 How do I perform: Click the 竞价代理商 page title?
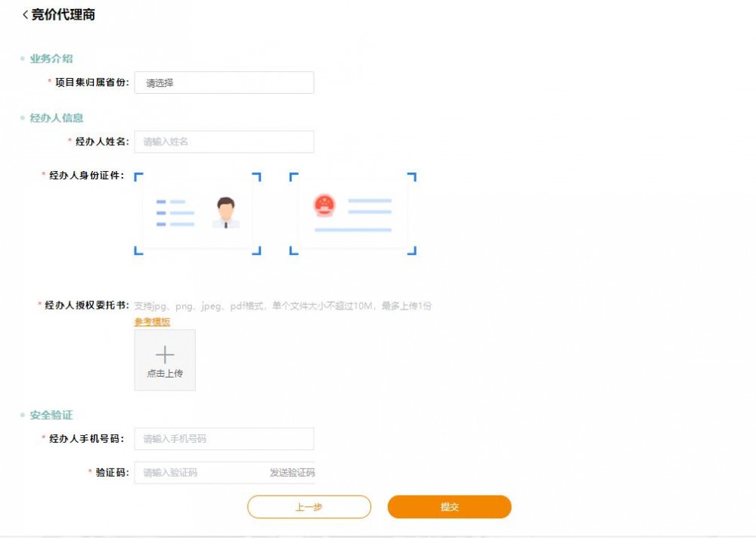pos(64,15)
